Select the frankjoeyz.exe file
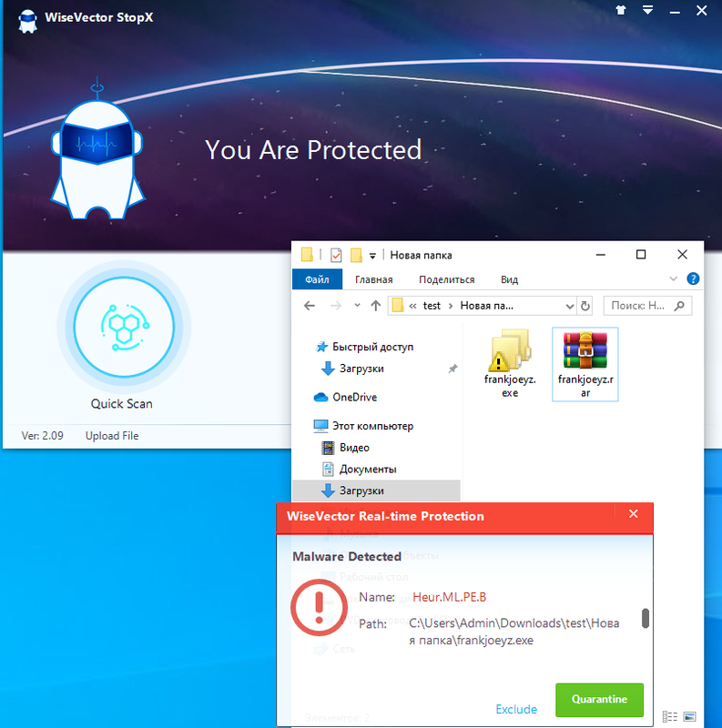This screenshot has width=722, height=728. [x=510, y=363]
